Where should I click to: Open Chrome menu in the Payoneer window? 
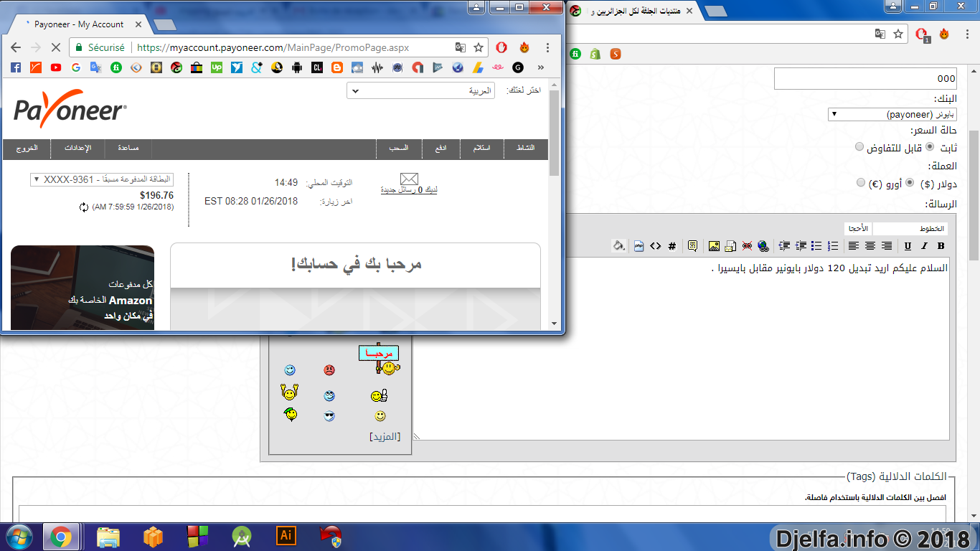click(x=547, y=47)
